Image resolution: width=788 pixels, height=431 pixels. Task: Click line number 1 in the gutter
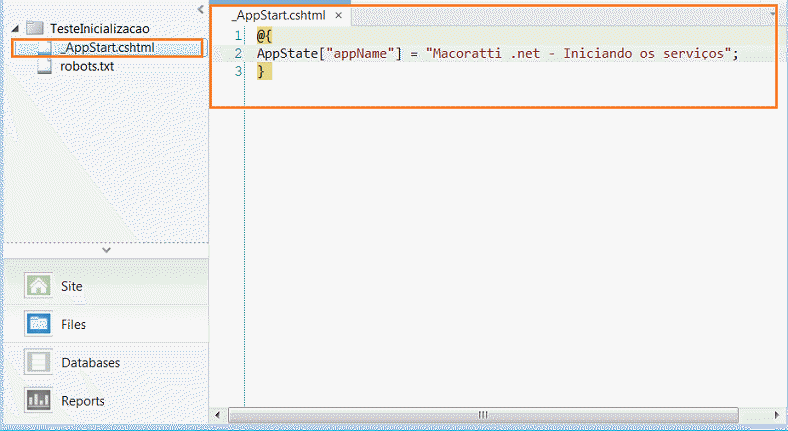coord(238,36)
